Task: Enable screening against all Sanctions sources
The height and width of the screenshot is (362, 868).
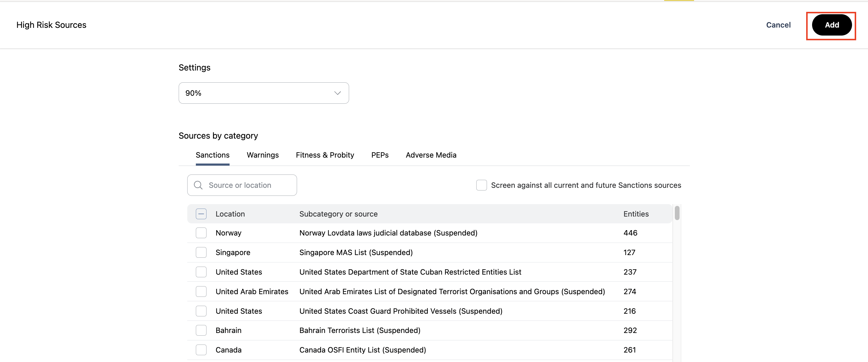Action: (x=481, y=185)
